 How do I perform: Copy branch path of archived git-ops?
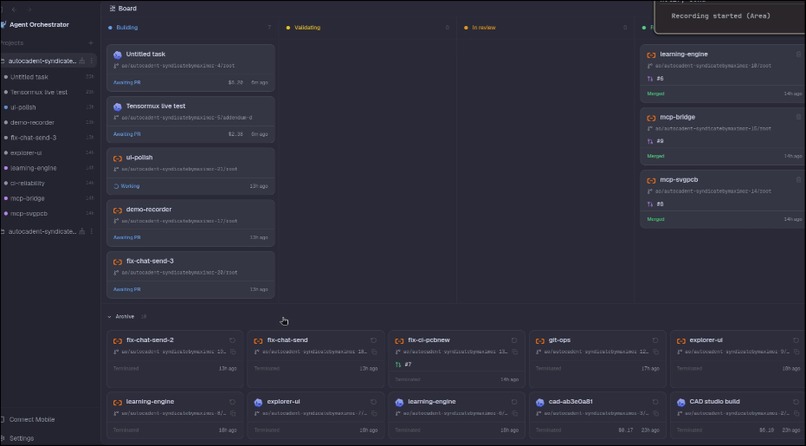pos(655,352)
